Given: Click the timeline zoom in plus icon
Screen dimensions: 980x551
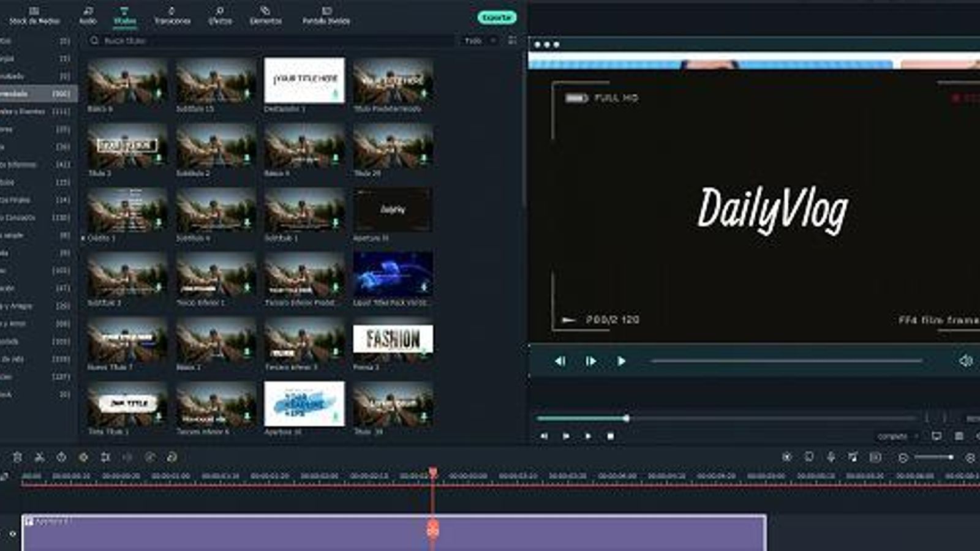Looking at the screenshot, I should pos(970,458).
